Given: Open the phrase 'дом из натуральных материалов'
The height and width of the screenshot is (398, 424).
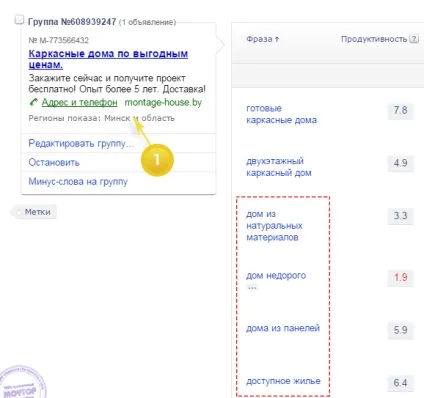Looking at the screenshot, I should tap(274, 226).
